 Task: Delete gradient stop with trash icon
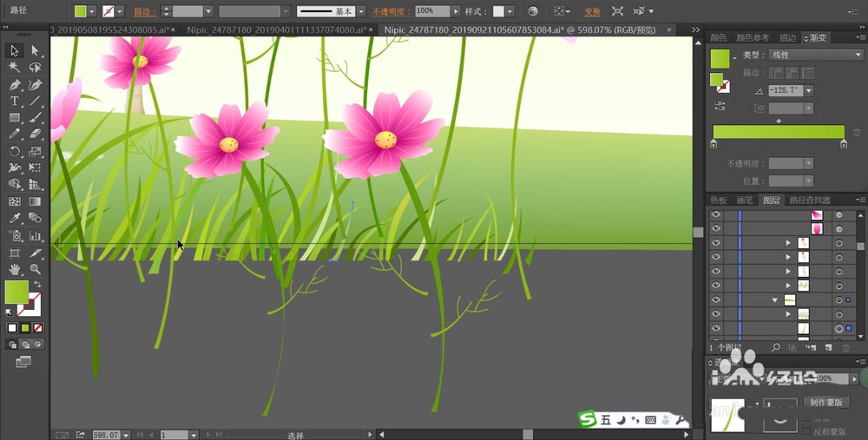[x=857, y=132]
